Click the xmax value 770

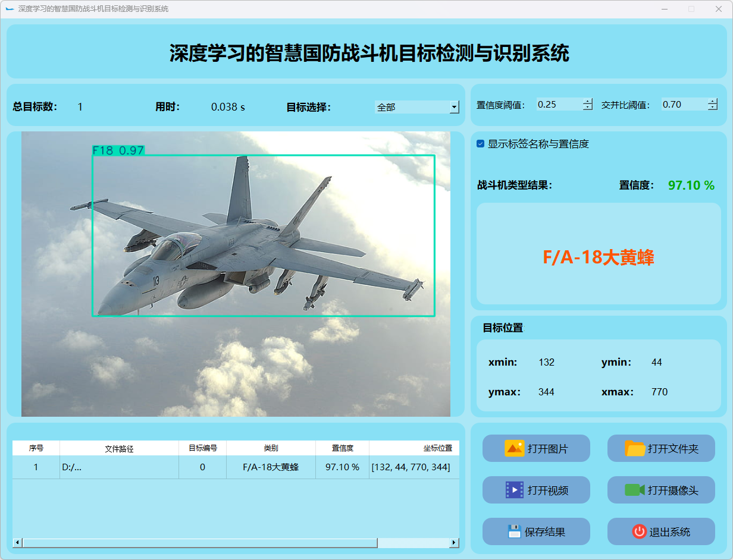(x=660, y=392)
